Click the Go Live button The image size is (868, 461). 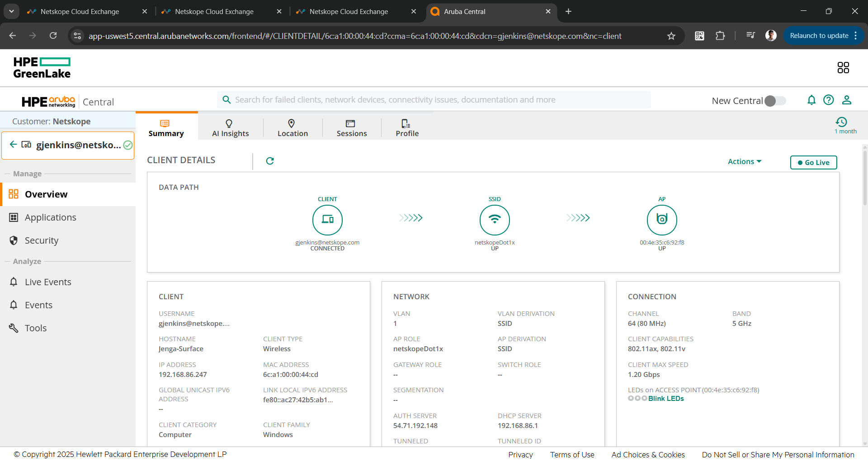click(813, 162)
